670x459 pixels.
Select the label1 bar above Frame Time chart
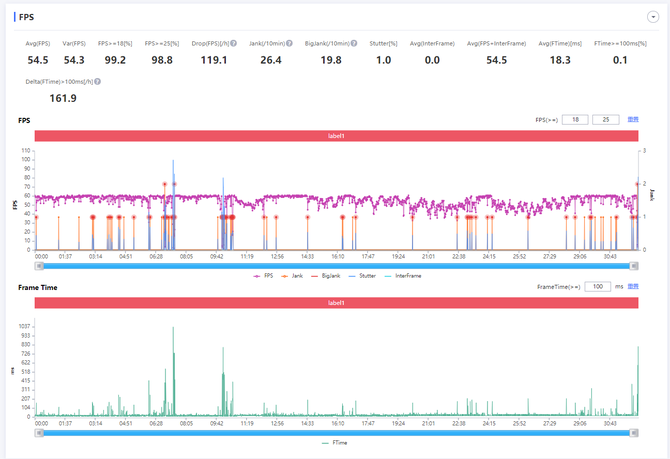coord(335,302)
